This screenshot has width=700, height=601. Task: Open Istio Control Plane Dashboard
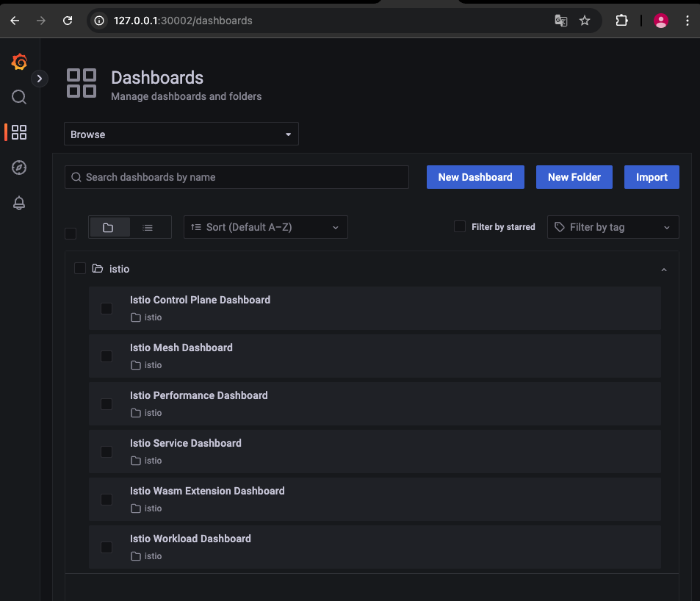pyautogui.click(x=200, y=300)
